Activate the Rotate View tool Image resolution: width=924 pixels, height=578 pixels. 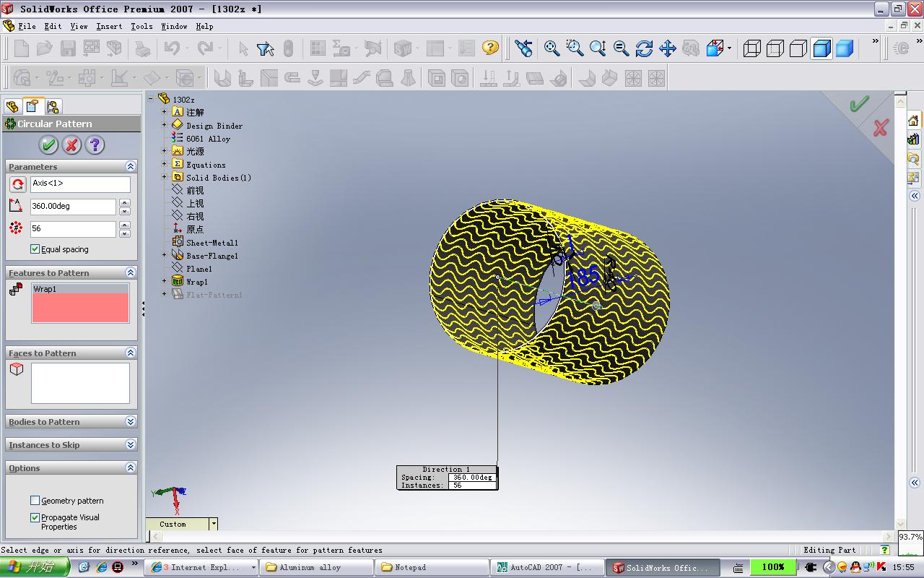(x=644, y=48)
